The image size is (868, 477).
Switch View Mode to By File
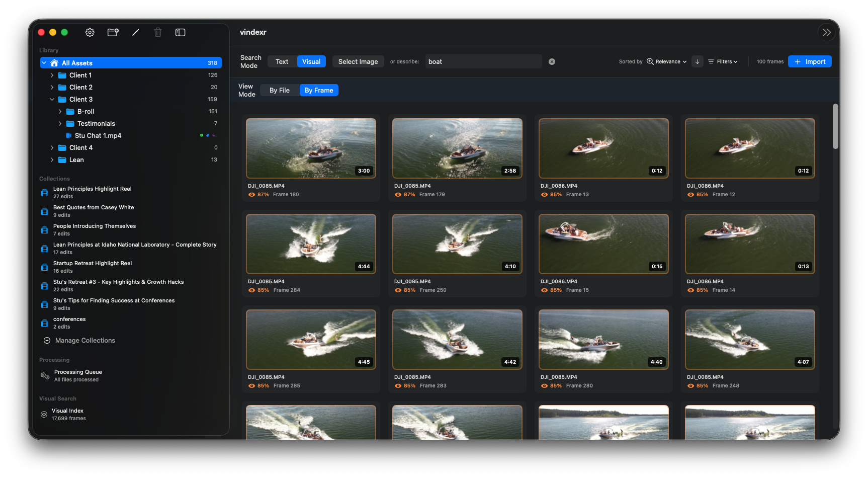point(279,90)
